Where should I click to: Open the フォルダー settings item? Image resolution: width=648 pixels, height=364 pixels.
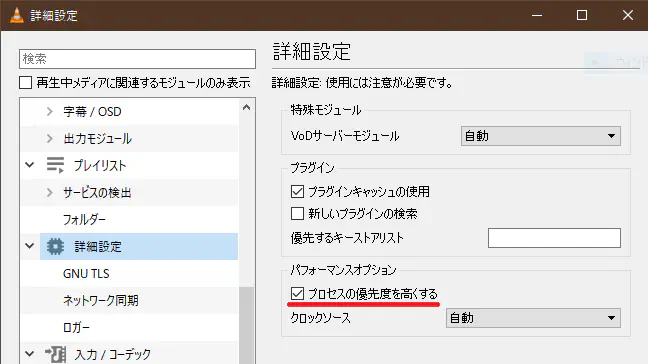coord(84,219)
